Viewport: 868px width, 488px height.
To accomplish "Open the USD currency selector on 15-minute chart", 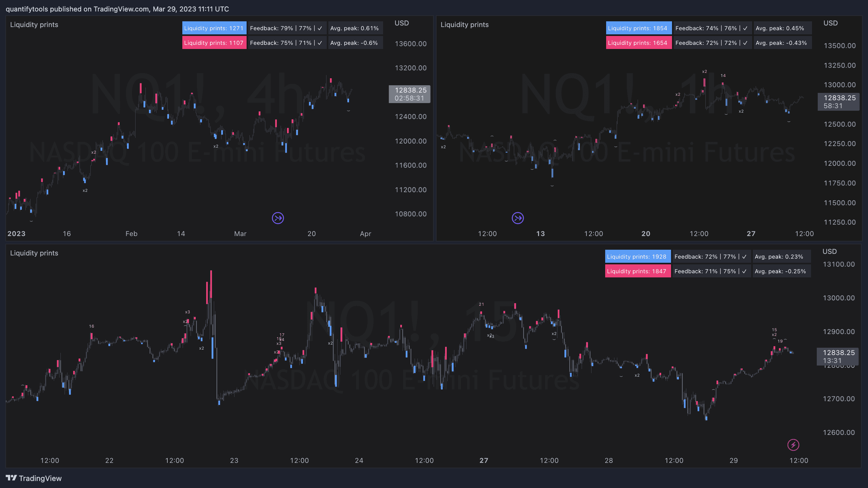I will 829,252.
